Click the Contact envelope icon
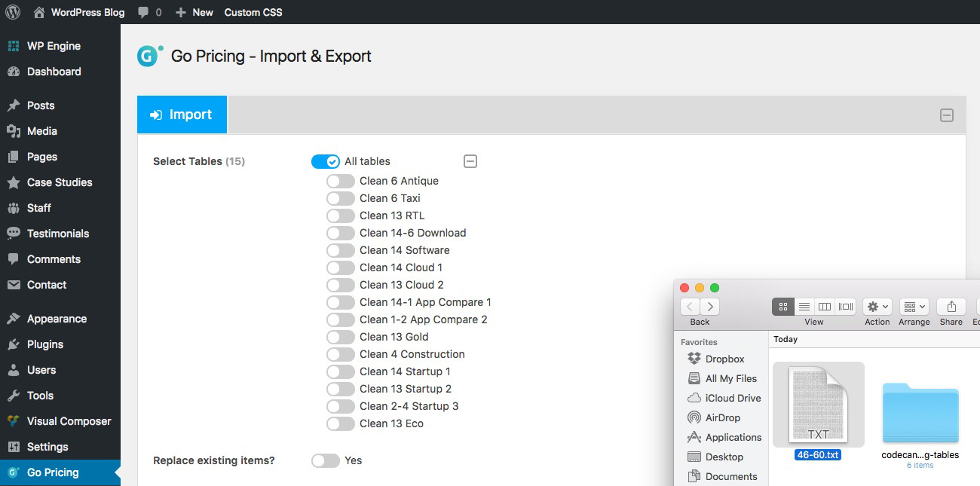The width and height of the screenshot is (980, 486). (14, 285)
